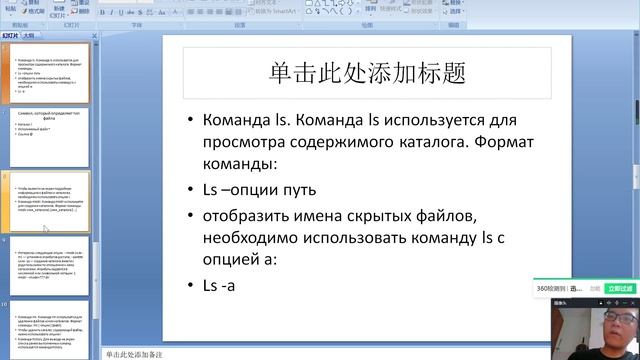Select the highlighted thumbnail above slide 9

49,202
